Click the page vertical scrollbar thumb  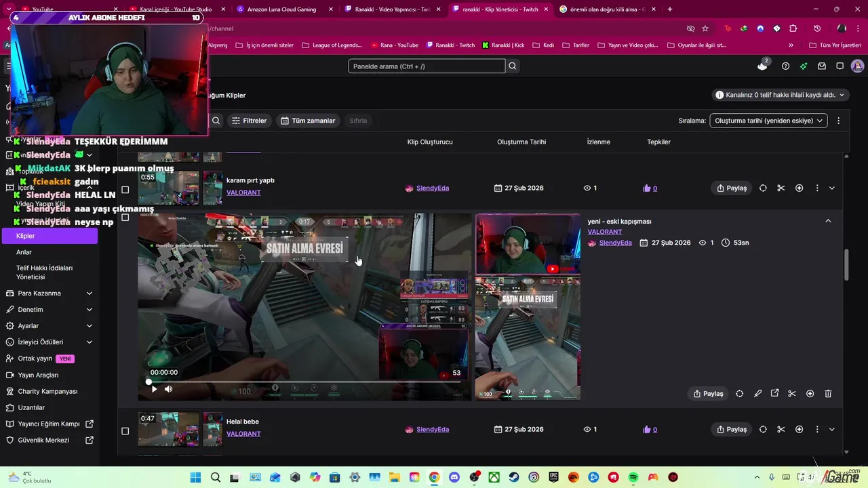[x=846, y=264]
